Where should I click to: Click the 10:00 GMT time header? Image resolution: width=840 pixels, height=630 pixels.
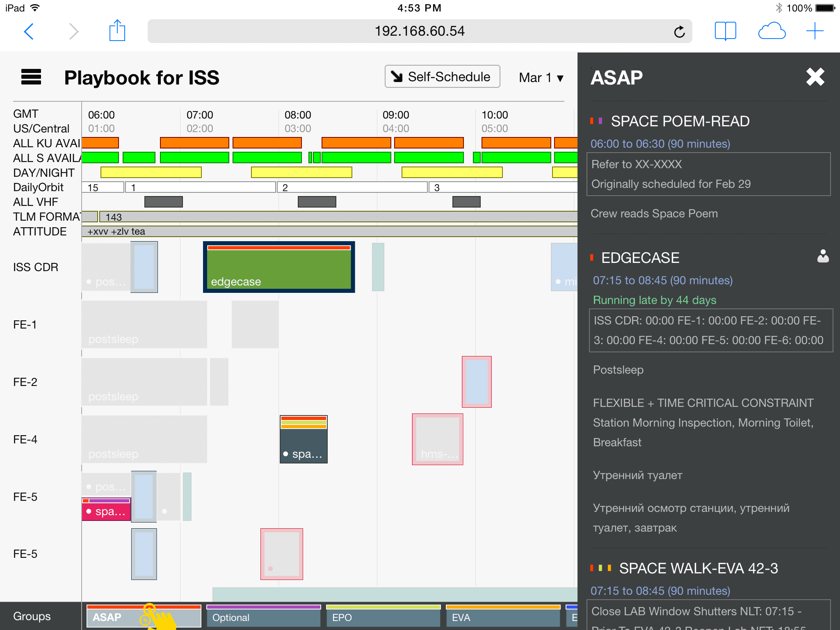click(x=495, y=115)
